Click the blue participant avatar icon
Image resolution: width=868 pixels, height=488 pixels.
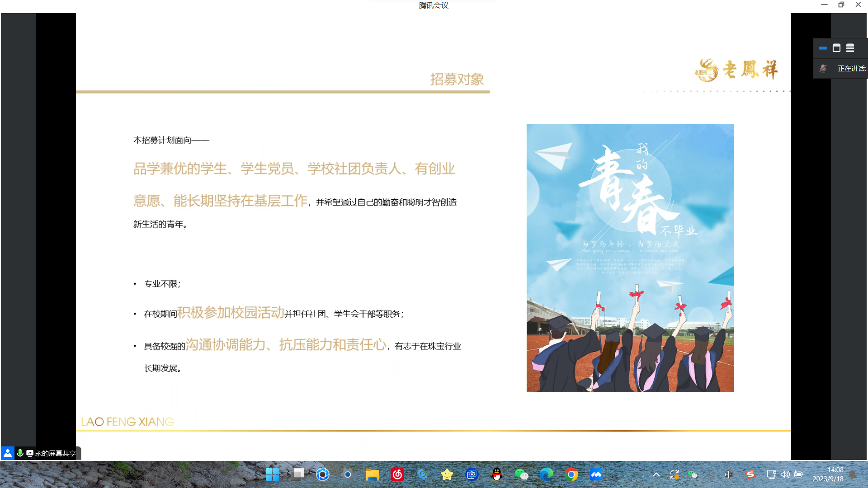pyautogui.click(x=8, y=453)
